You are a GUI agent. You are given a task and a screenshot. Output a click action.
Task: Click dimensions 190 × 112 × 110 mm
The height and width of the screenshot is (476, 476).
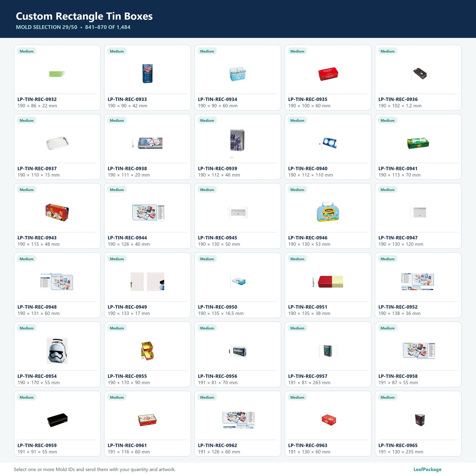(310, 175)
